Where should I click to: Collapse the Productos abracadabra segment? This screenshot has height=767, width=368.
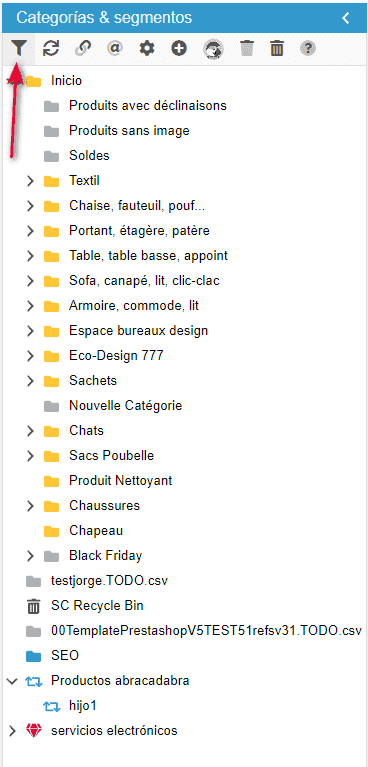click(13, 680)
